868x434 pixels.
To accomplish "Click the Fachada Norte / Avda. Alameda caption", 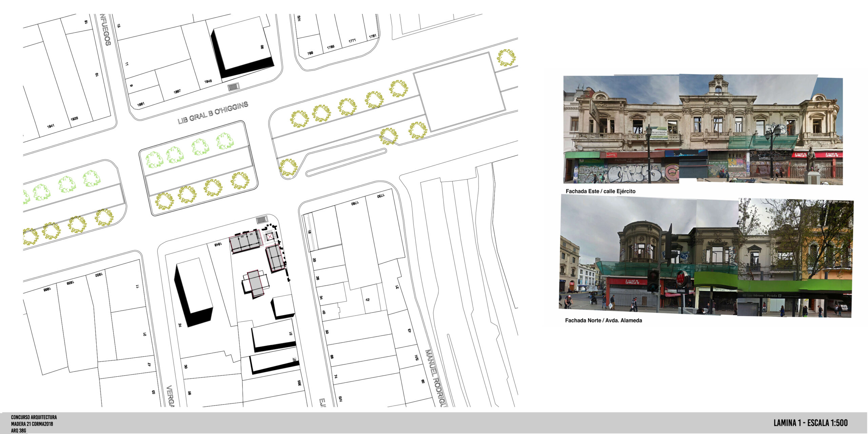I will click(603, 320).
